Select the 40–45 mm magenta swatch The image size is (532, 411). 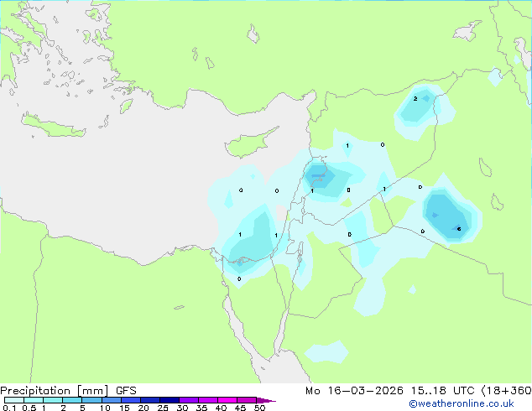click(227, 400)
